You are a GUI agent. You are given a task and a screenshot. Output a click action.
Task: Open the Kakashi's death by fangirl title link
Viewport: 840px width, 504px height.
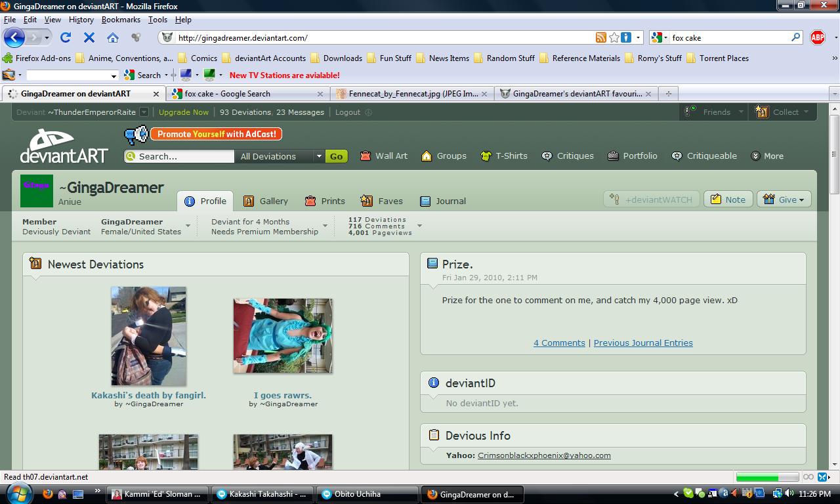[148, 395]
